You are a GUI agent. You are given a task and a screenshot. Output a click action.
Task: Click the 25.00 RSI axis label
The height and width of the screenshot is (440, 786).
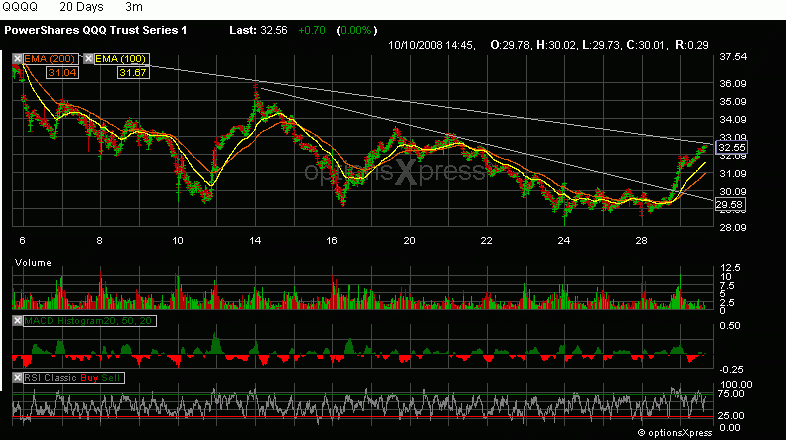[732, 415]
